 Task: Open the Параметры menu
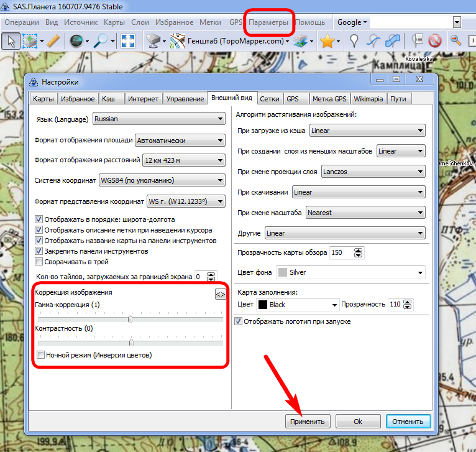pos(268,22)
